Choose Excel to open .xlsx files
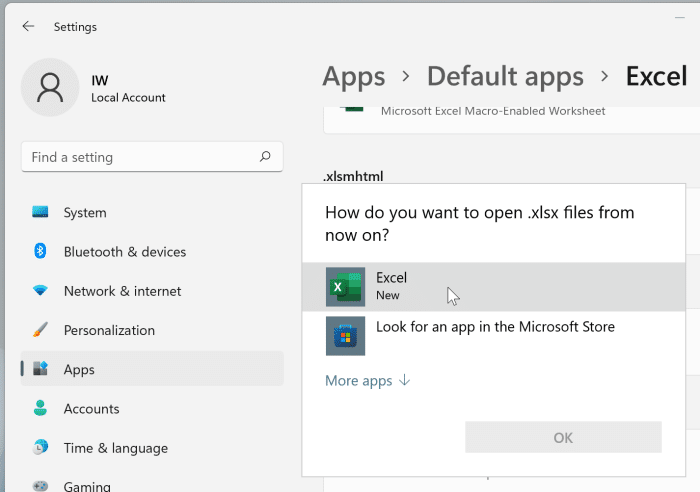 coord(493,287)
